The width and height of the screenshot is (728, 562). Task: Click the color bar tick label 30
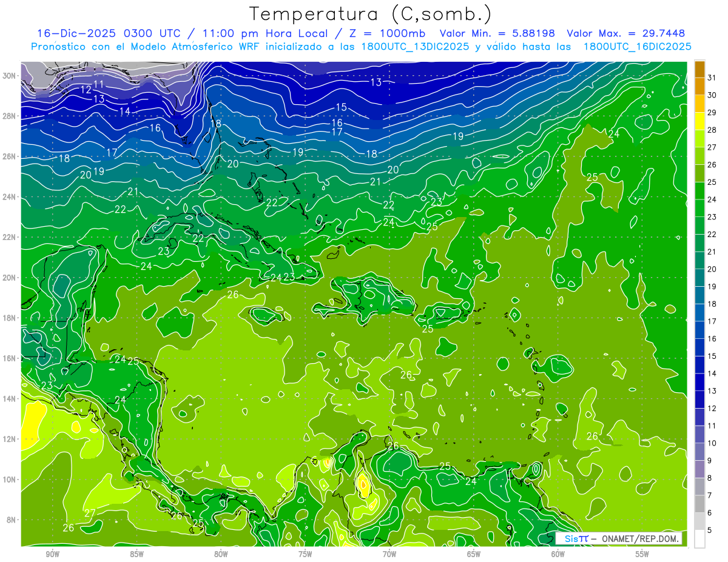(x=712, y=95)
